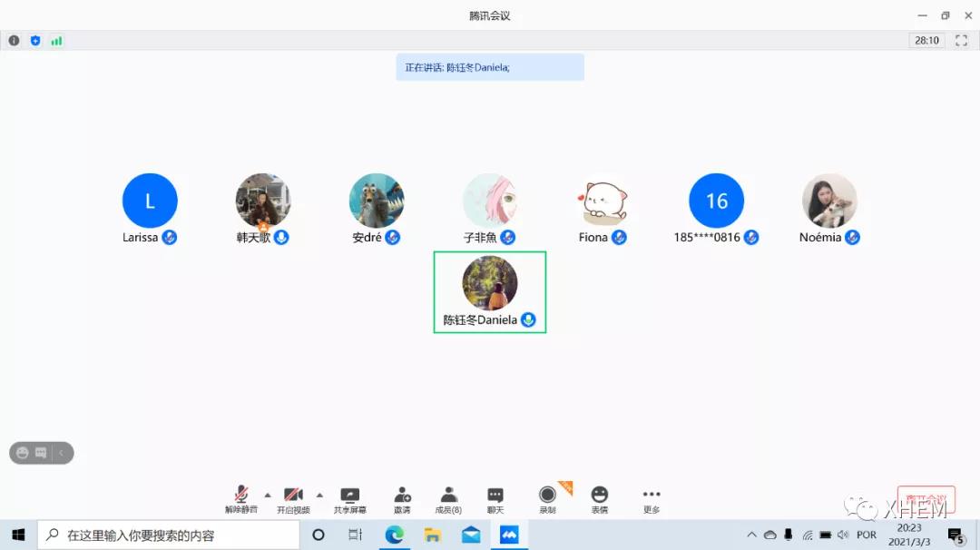This screenshot has height=550, width=980.
Task: Check meeting info with the top-left info icon
Action: pyautogui.click(x=14, y=40)
